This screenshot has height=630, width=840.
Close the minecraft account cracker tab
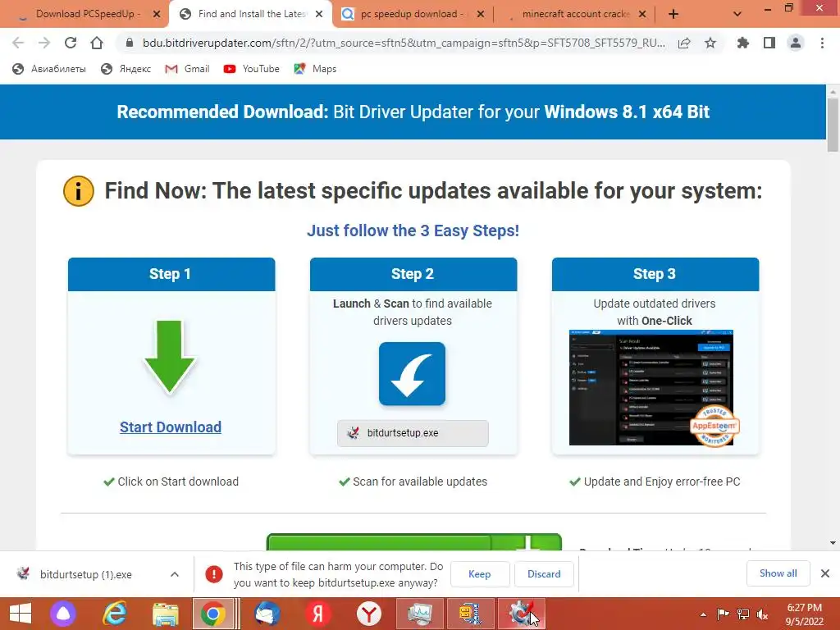point(642,15)
